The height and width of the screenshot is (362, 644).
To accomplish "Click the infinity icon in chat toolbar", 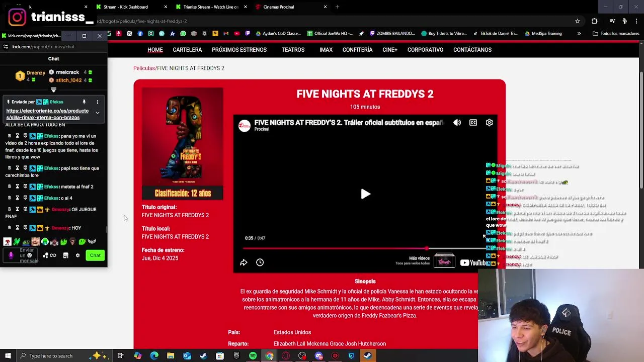I will tap(53, 255).
